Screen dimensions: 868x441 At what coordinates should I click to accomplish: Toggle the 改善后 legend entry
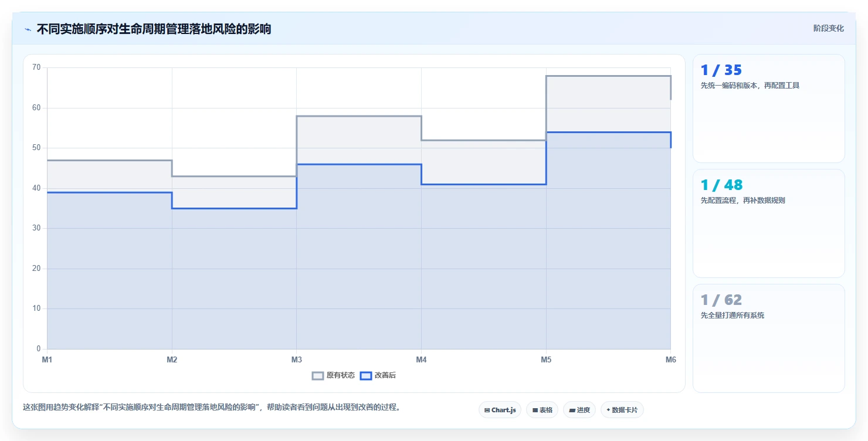coord(378,375)
